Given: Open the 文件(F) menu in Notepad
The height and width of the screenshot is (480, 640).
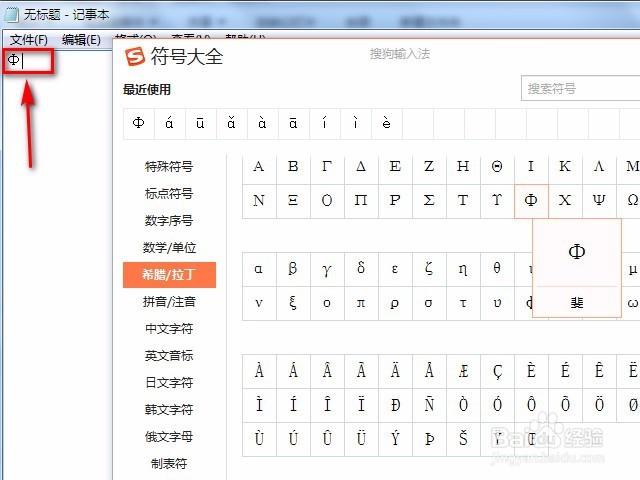Looking at the screenshot, I should click(x=29, y=40).
